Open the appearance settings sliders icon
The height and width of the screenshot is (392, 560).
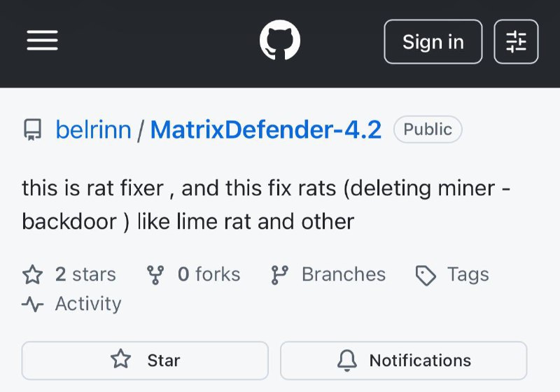coord(516,42)
